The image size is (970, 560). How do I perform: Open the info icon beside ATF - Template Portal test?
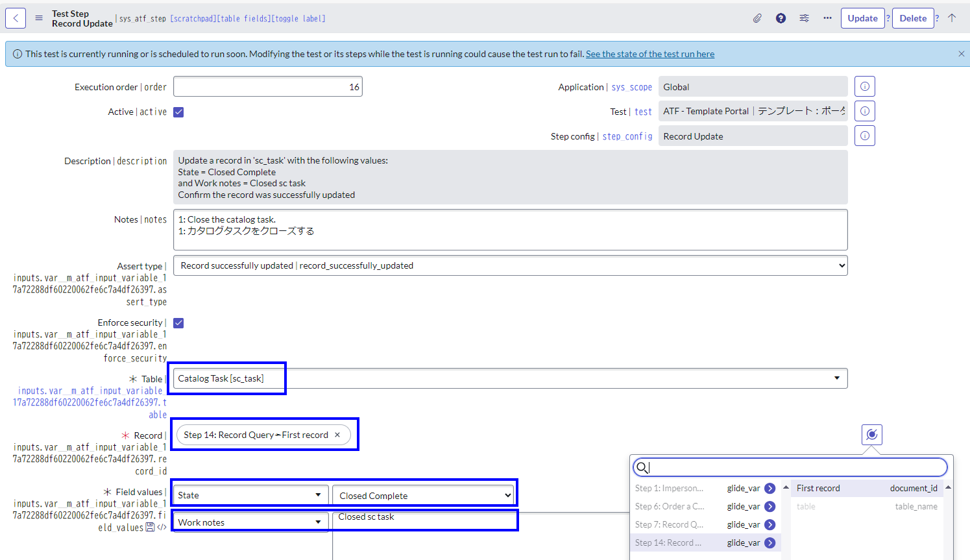pyautogui.click(x=864, y=110)
